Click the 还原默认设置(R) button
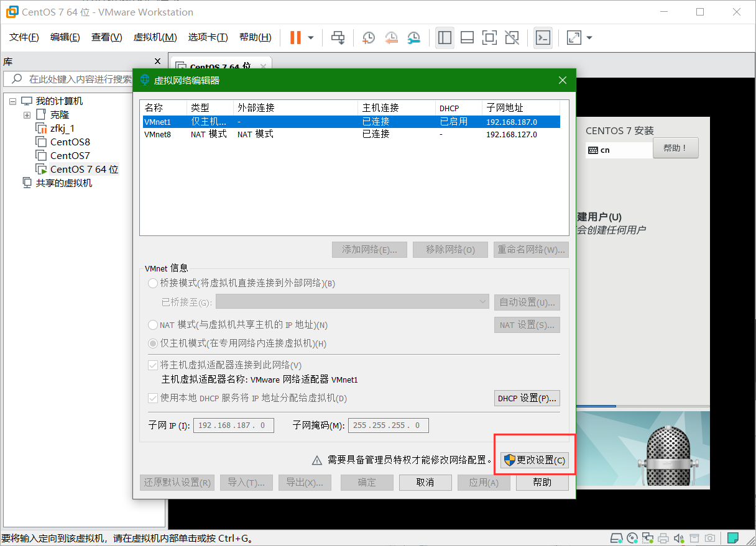 pyautogui.click(x=177, y=483)
